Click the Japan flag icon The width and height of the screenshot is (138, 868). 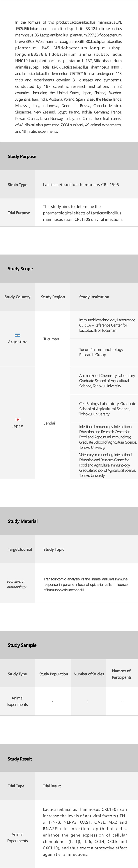pyautogui.click(x=17, y=419)
